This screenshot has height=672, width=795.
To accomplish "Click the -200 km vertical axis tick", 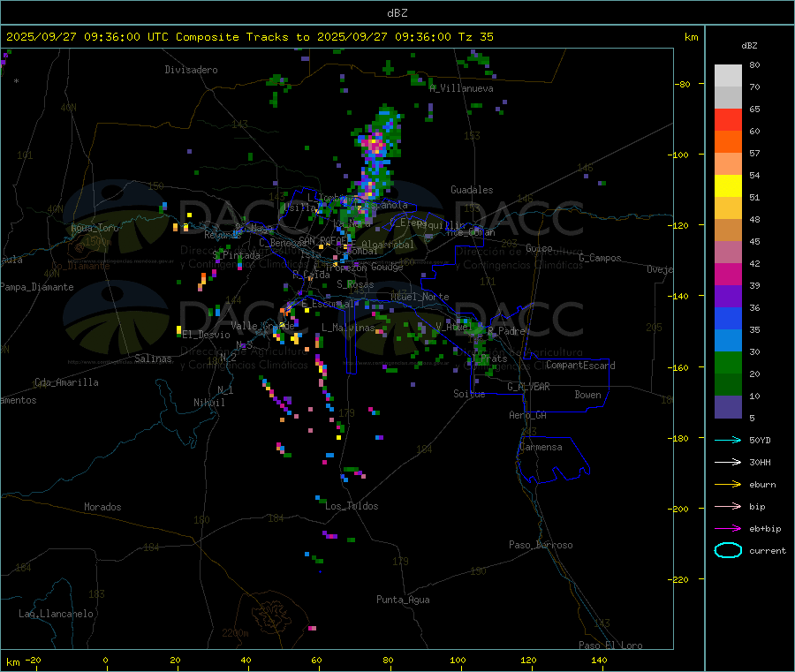I will 680,509.
